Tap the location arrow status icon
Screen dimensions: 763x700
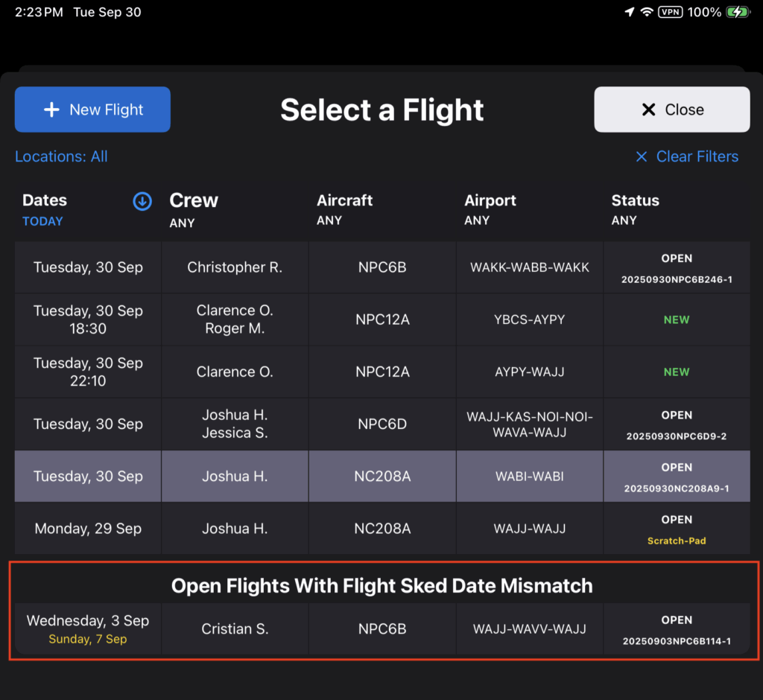coord(630,12)
